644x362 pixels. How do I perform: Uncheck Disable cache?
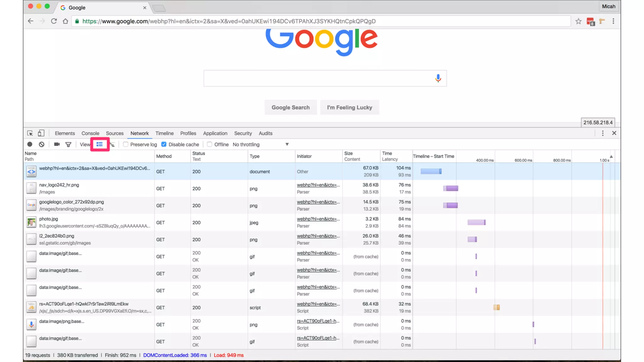click(164, 144)
